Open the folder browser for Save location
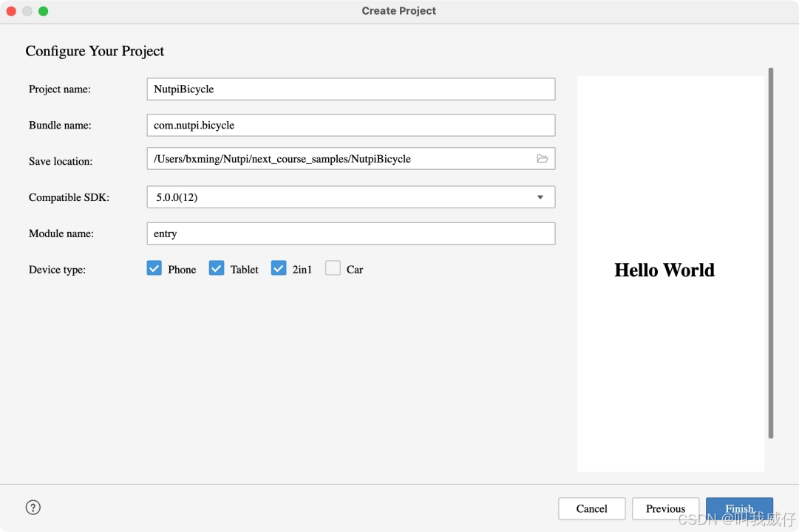The height and width of the screenshot is (532, 799). [x=543, y=158]
